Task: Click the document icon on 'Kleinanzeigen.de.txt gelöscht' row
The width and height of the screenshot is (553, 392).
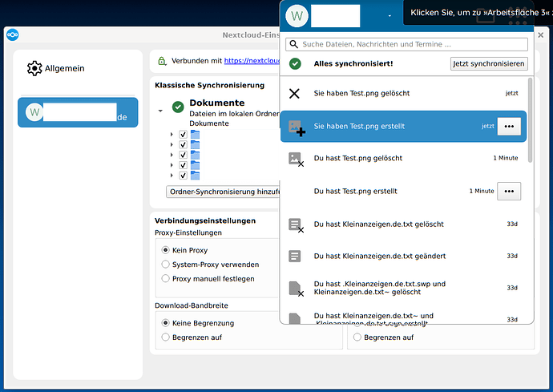Action: point(296,225)
